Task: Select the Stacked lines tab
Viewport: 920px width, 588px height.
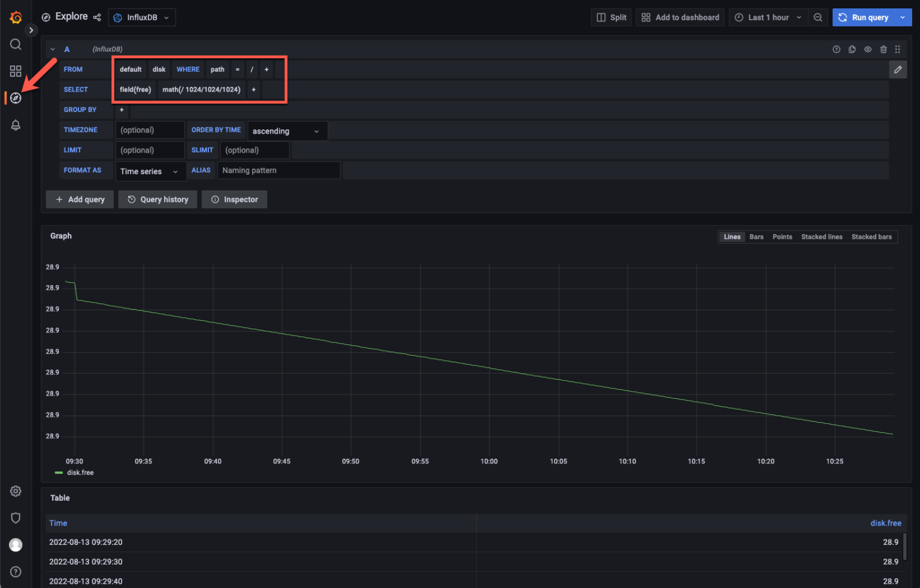Action: pos(821,237)
